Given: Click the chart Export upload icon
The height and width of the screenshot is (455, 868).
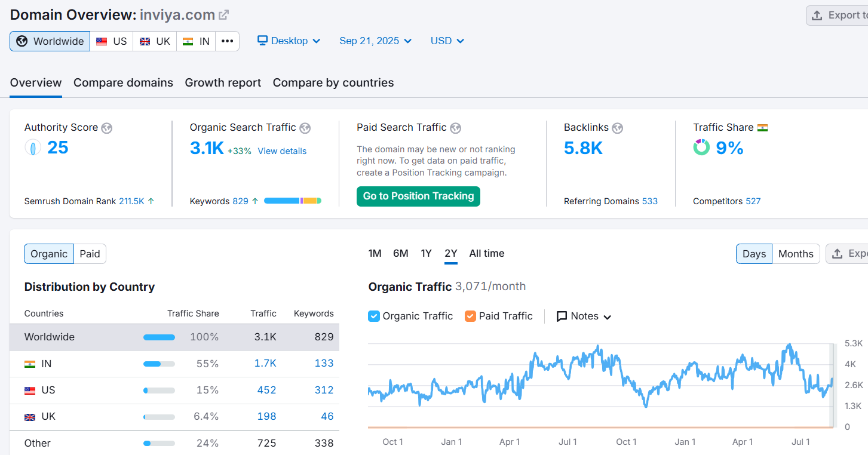Looking at the screenshot, I should [837, 254].
